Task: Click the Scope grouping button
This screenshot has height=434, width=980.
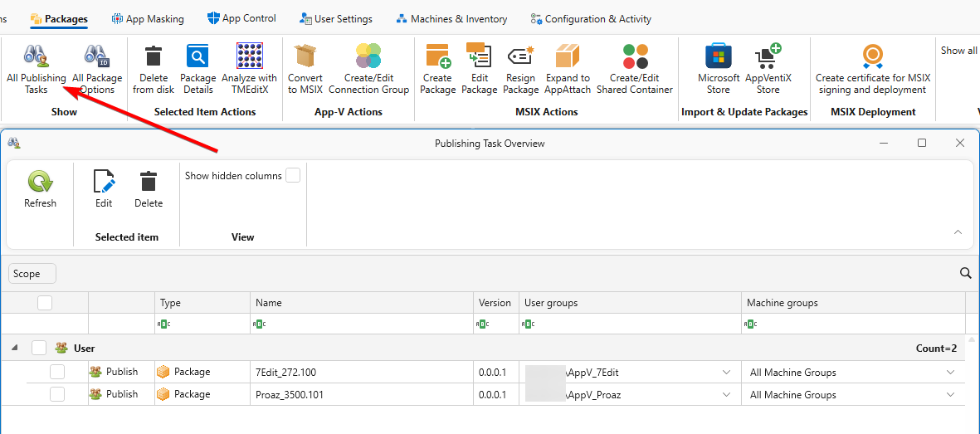Action: point(32,273)
